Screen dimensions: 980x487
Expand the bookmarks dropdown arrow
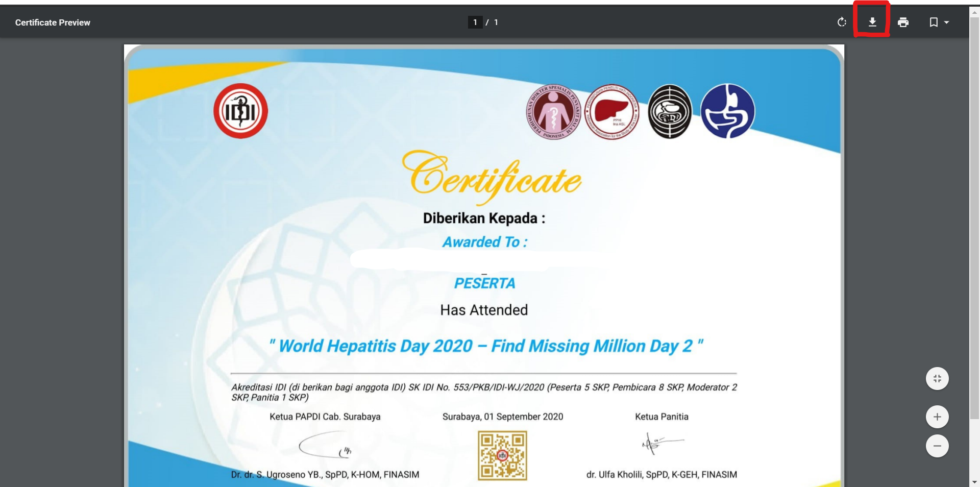click(x=946, y=22)
